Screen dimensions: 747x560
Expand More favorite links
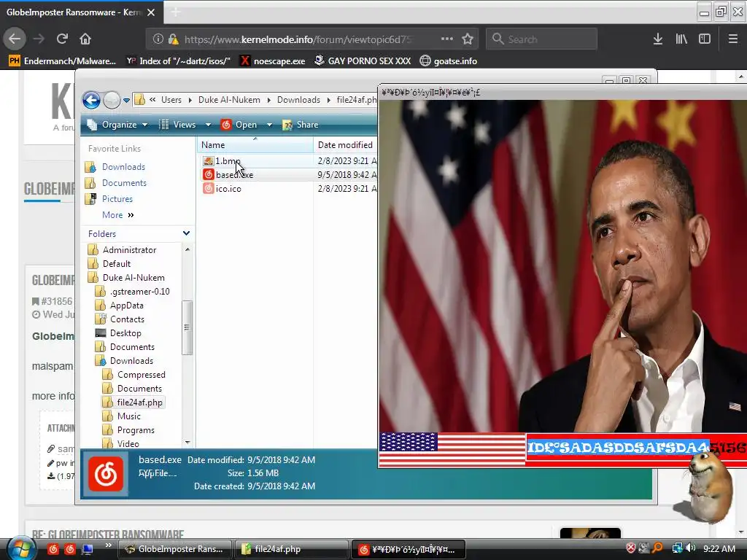point(117,215)
